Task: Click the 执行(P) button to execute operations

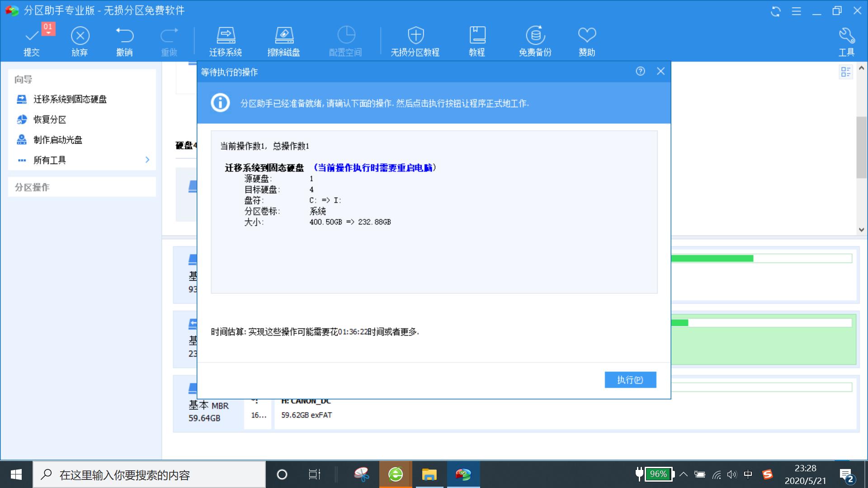Action: coord(630,380)
